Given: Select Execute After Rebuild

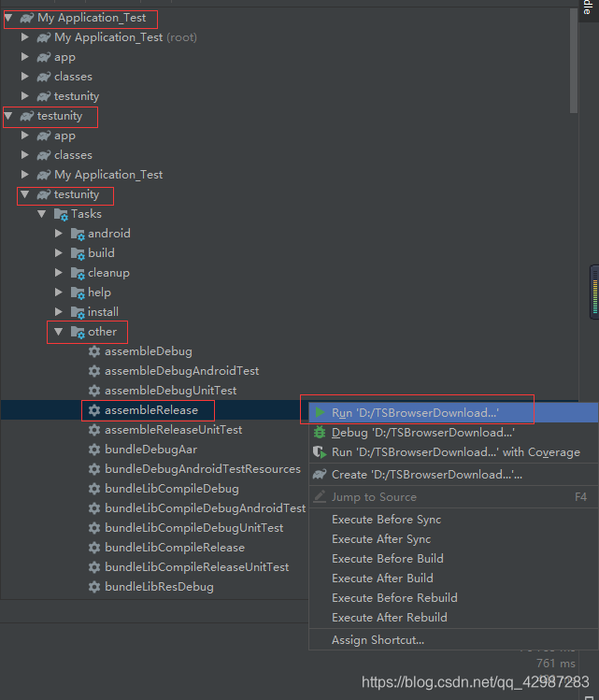Looking at the screenshot, I should pyautogui.click(x=454, y=618).
